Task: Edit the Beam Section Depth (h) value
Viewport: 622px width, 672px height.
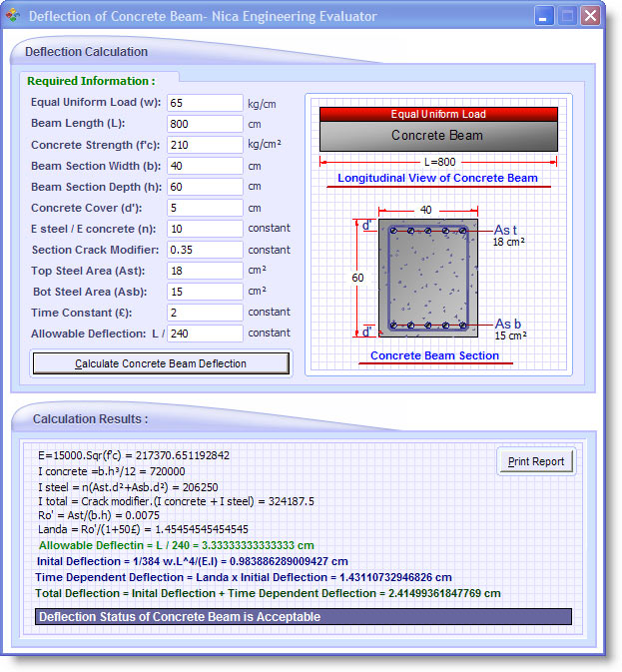Action: pos(205,187)
